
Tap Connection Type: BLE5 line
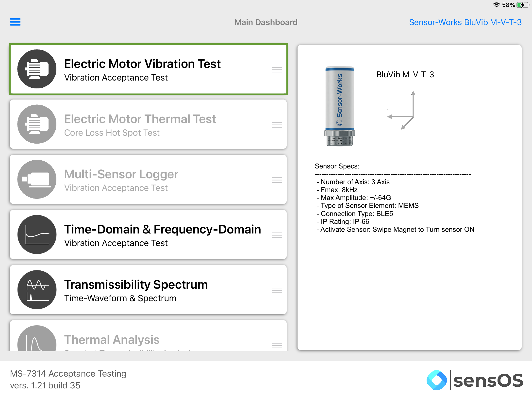pyautogui.click(x=355, y=214)
